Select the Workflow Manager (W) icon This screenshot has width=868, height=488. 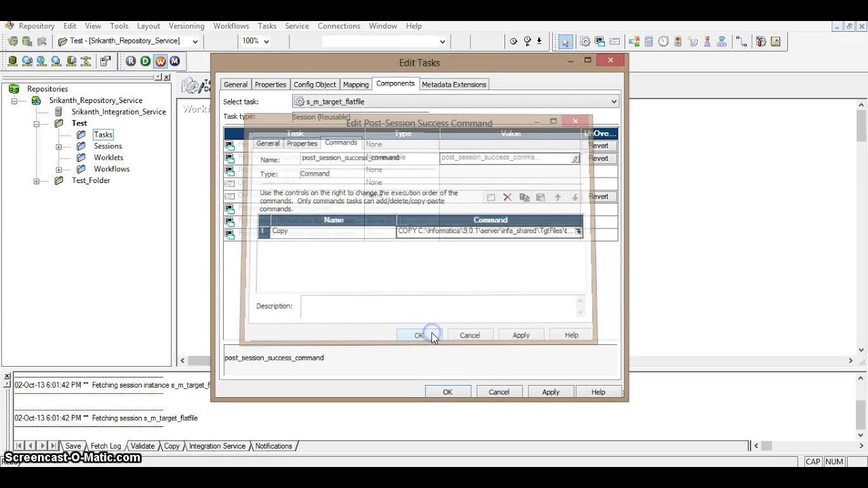click(160, 61)
